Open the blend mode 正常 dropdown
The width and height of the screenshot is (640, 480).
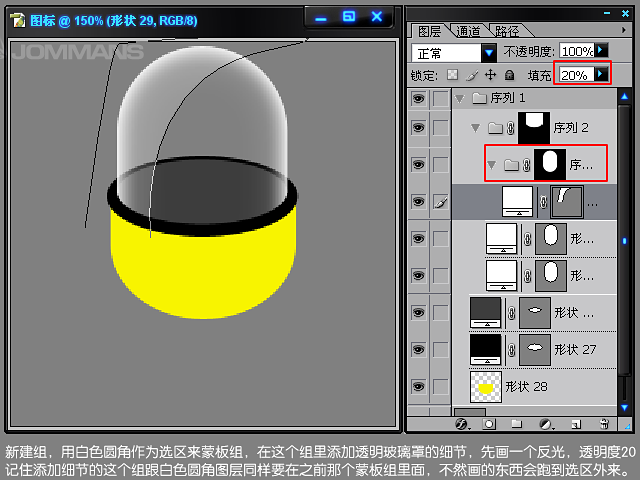point(489,52)
